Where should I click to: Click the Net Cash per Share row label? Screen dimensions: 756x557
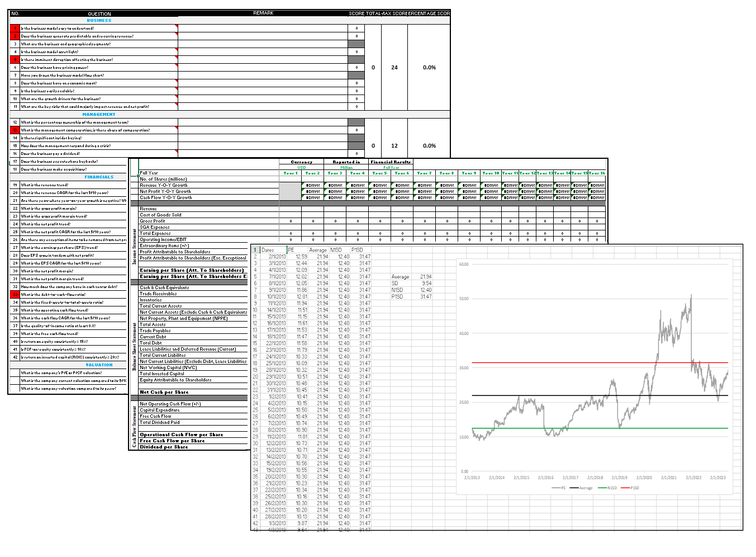[x=164, y=392]
